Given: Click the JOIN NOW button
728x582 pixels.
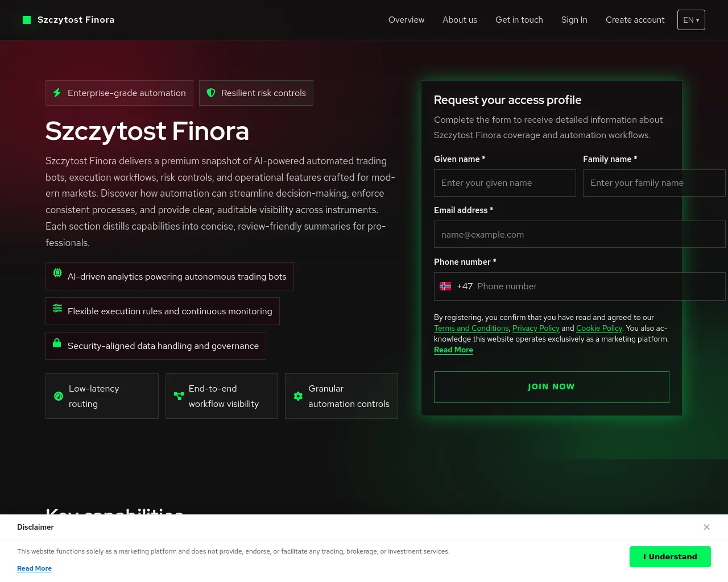Looking at the screenshot, I should pos(552,387).
